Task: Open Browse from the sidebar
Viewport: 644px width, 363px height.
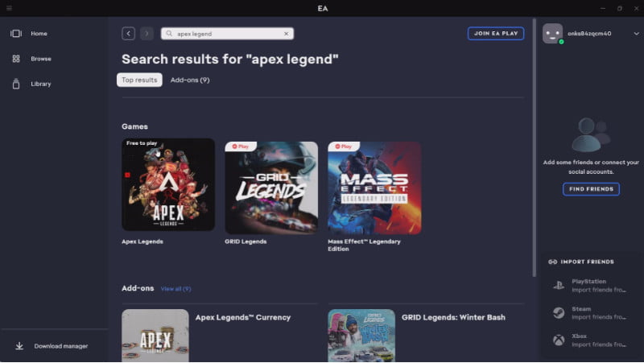Action: click(x=41, y=59)
